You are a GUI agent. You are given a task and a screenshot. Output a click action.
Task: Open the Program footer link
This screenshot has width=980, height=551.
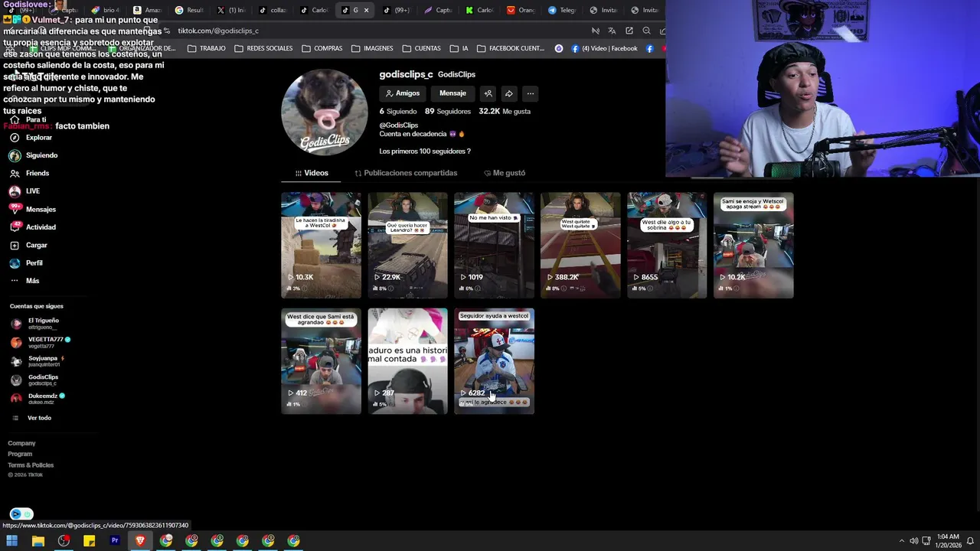tap(20, 454)
